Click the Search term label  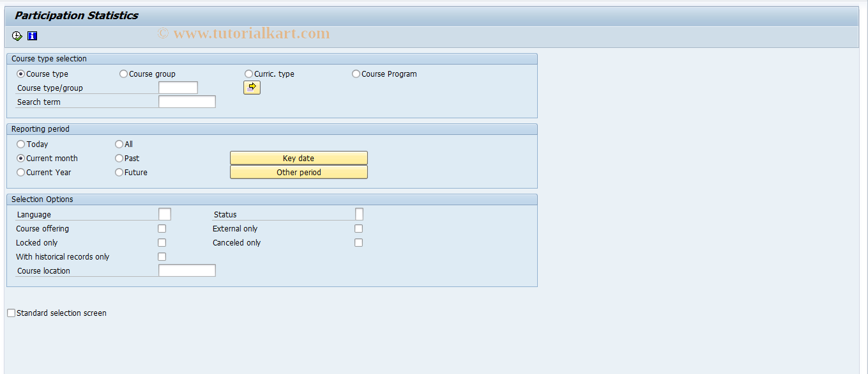coord(39,102)
